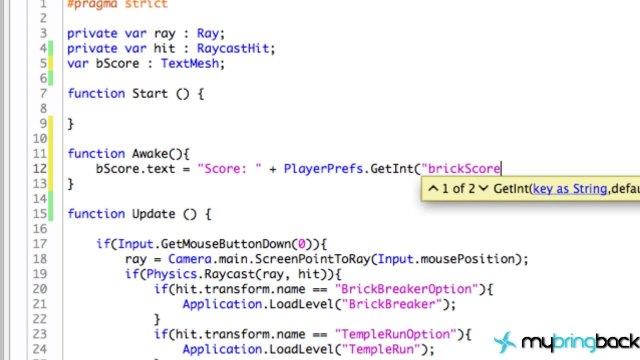Viewport: 640px width, 360px height.
Task: Click 'mousePosition' on line 18
Action: (468, 259)
